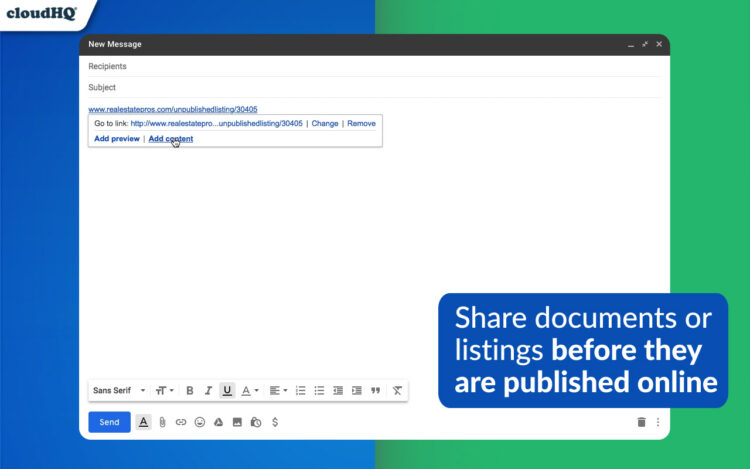Insert a bulleted list

coord(319,391)
